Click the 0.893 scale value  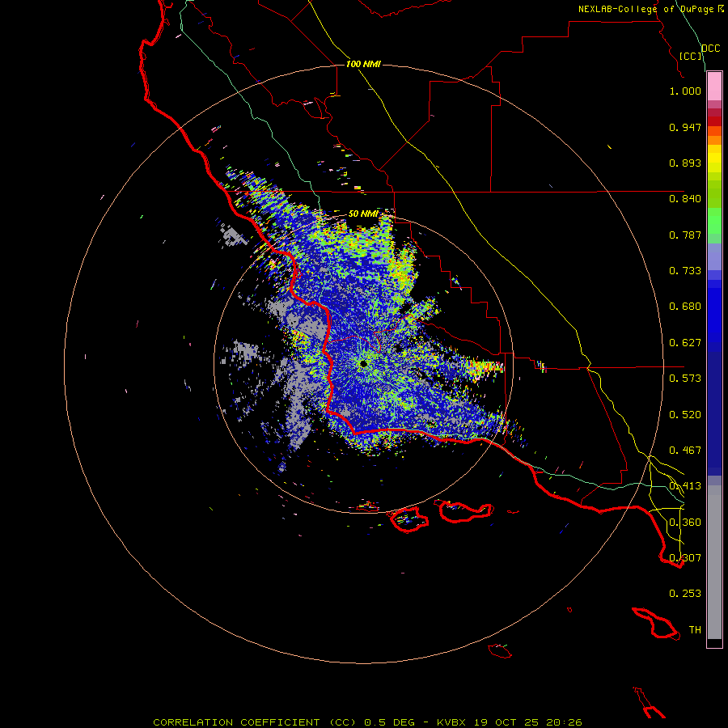685,163
